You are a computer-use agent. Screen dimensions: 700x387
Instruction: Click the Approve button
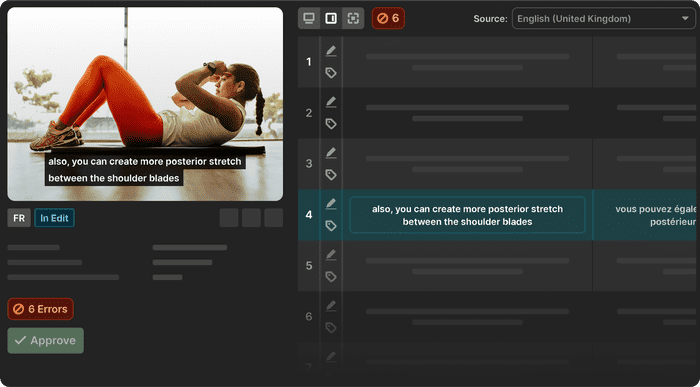[46, 341]
